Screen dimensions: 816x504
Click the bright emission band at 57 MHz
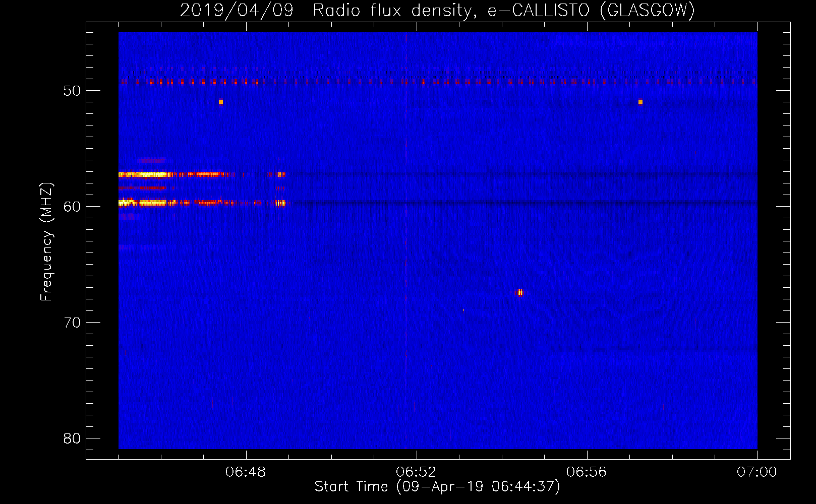pos(202,174)
